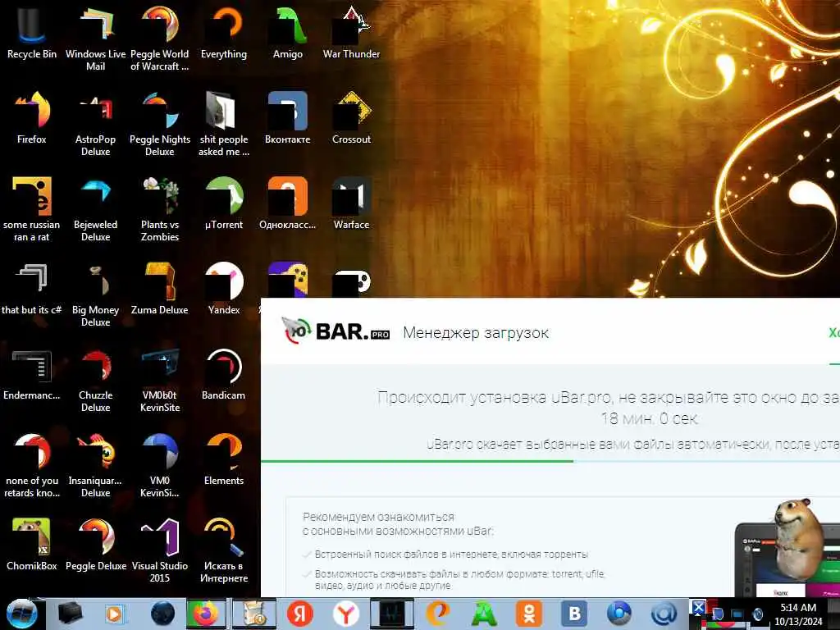Switch to Firefox in the taskbar

point(205,614)
